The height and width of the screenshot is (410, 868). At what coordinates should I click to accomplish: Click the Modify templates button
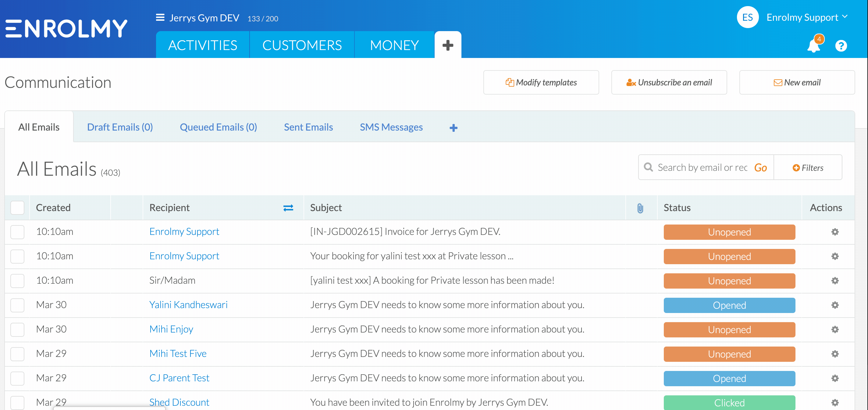541,82
